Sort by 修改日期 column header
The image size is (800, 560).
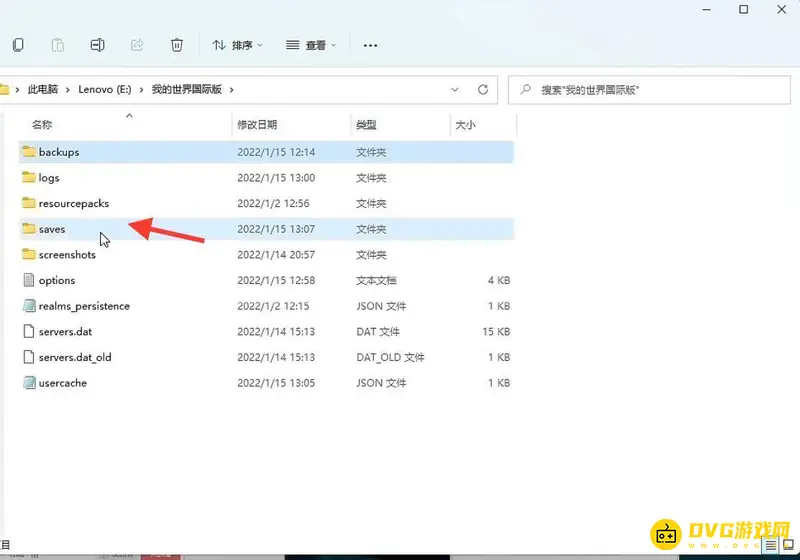point(257,125)
